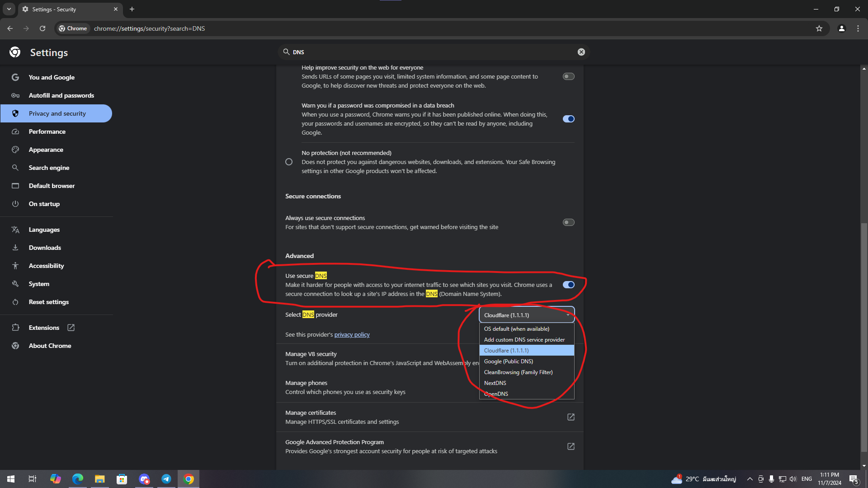The image size is (868, 488).
Task: Open the volume control tray icon
Action: coord(793,479)
